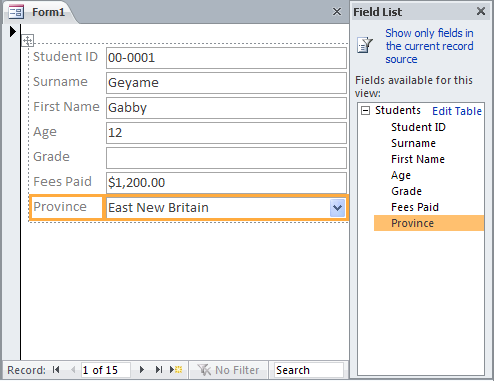Click the Record: label in navigation bar
Screen dimensions: 494x381
(26, 370)
